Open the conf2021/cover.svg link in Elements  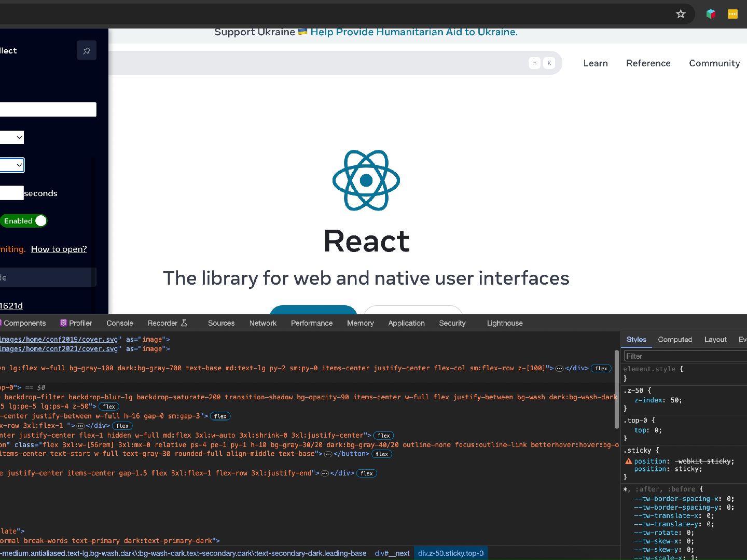tap(59, 349)
